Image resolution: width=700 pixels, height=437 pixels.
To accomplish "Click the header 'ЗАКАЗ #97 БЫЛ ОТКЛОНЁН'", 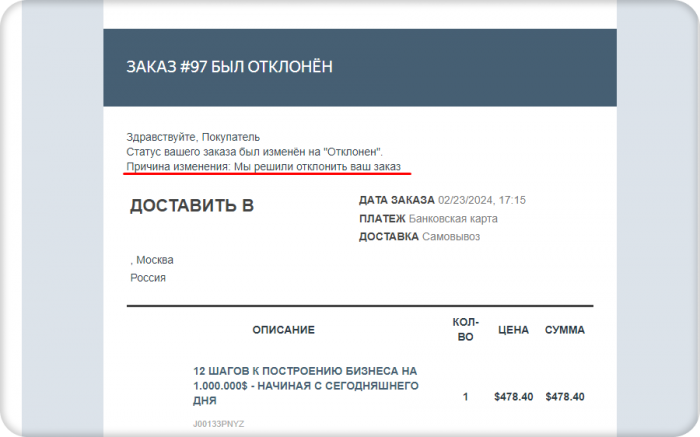I will tap(229, 67).
